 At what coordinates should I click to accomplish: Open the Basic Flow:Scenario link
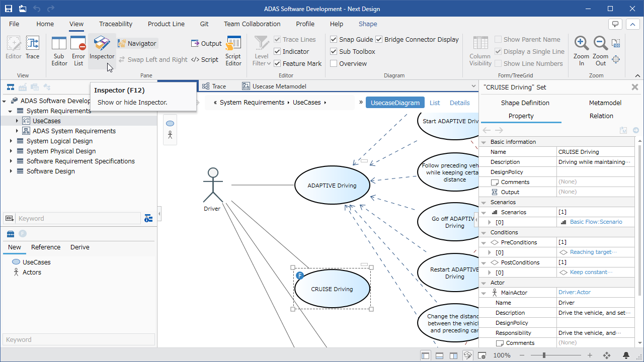[596, 222]
